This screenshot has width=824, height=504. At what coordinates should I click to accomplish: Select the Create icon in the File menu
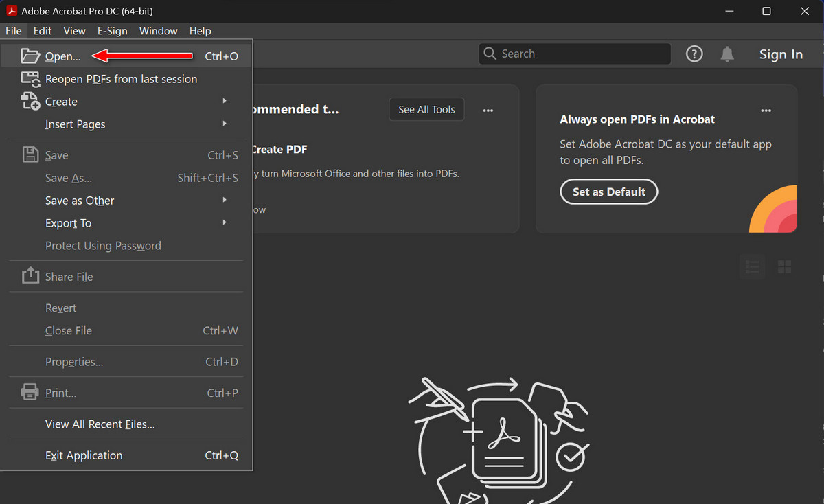(30, 101)
